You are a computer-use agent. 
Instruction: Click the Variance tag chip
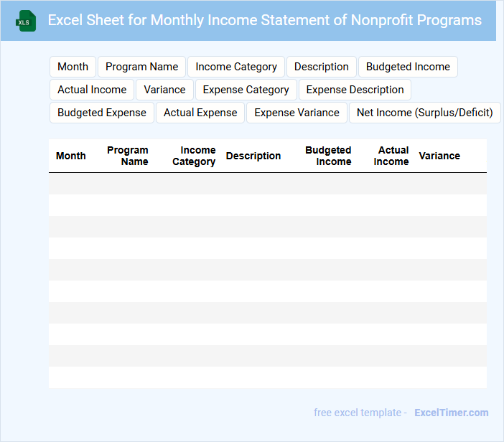click(x=164, y=90)
